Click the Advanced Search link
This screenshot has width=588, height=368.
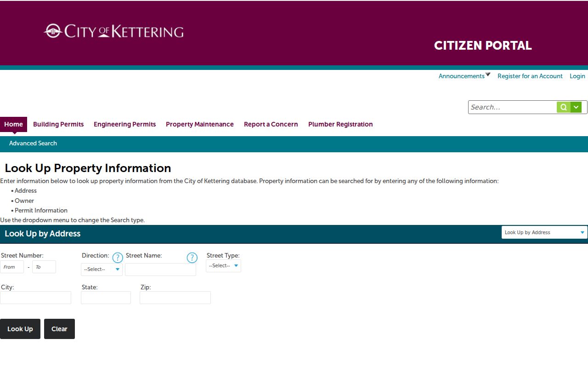pyautogui.click(x=33, y=143)
